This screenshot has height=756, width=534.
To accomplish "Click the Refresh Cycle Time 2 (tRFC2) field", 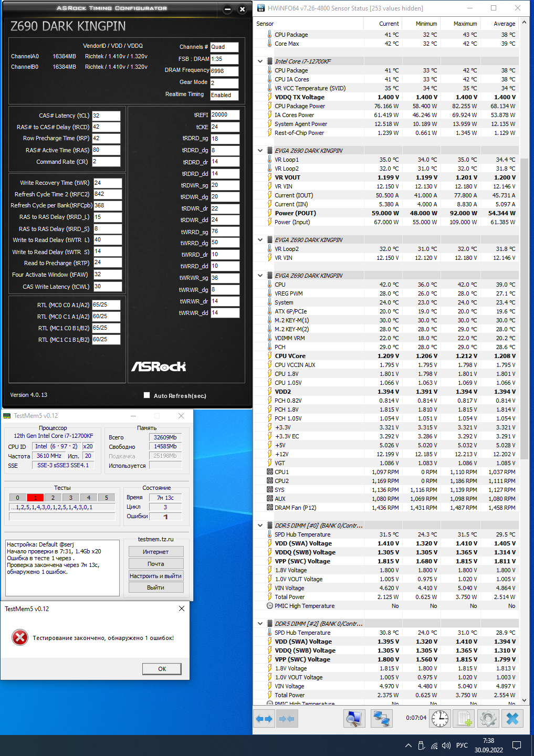I will coord(108,194).
